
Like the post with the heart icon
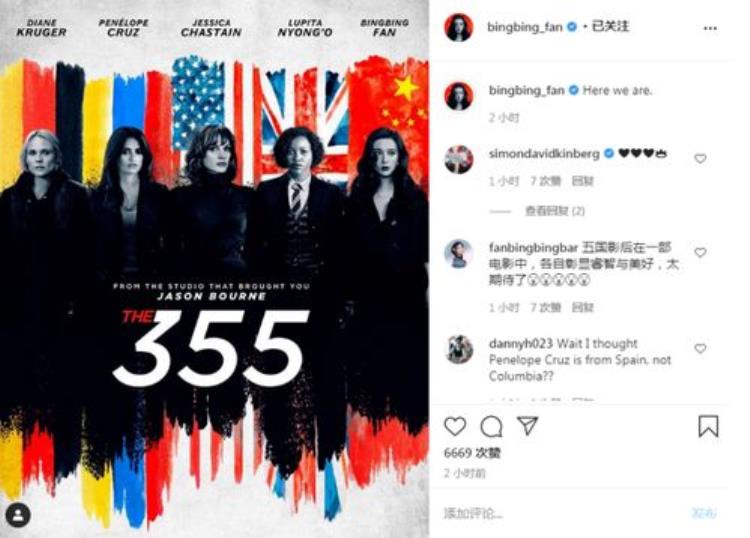pyautogui.click(x=455, y=426)
